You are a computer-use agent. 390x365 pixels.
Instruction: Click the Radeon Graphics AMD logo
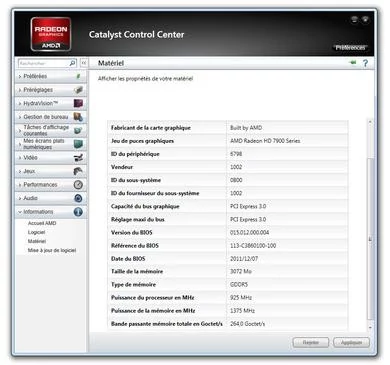51,34
